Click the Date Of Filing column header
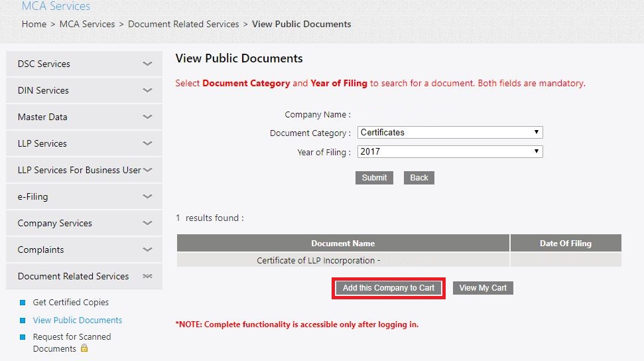The height and width of the screenshot is (361, 644). (566, 244)
